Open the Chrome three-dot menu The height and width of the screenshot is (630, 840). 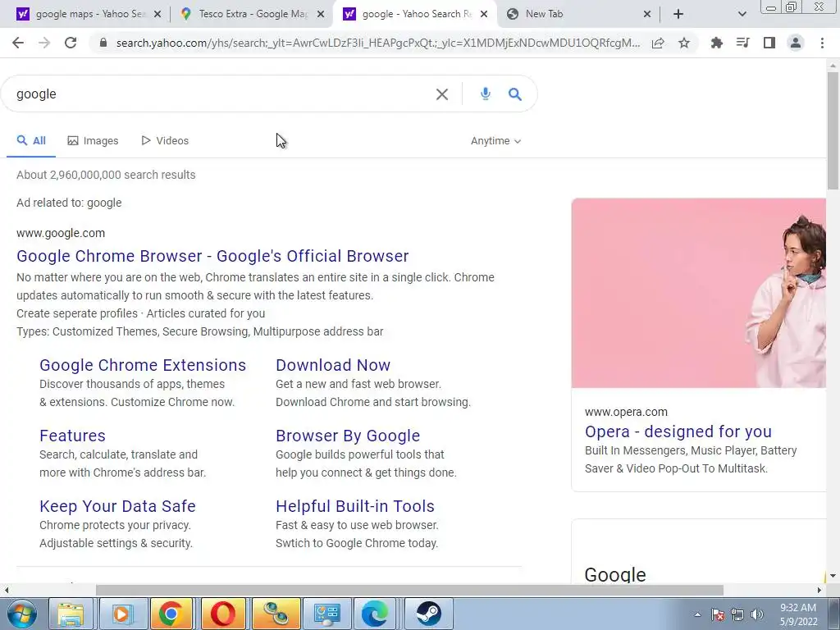point(822,43)
